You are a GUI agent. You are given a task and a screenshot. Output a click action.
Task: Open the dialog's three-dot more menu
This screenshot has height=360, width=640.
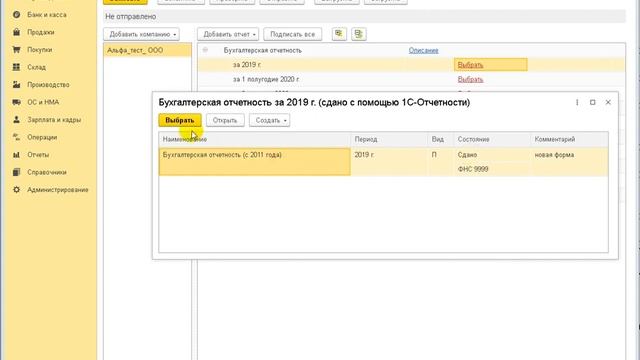(x=577, y=102)
